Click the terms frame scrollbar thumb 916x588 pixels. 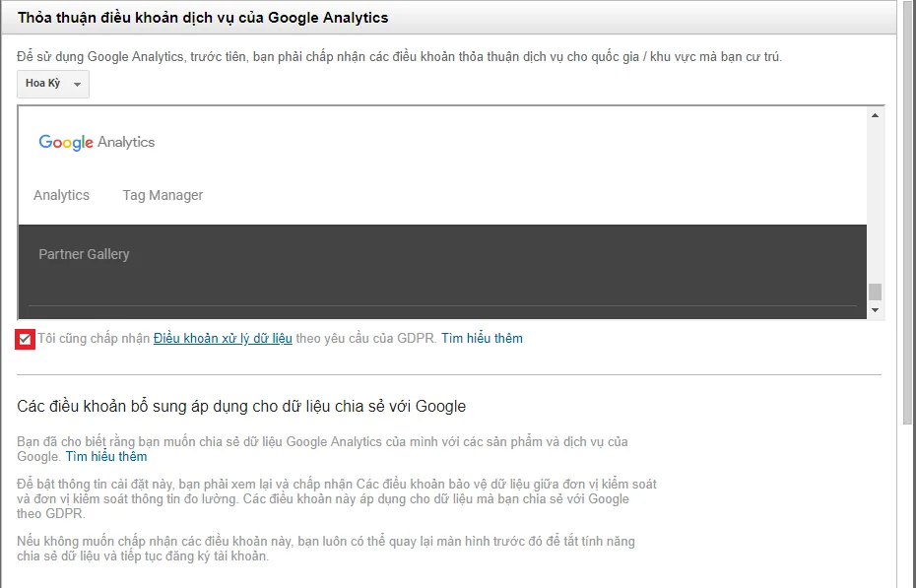[x=875, y=292]
